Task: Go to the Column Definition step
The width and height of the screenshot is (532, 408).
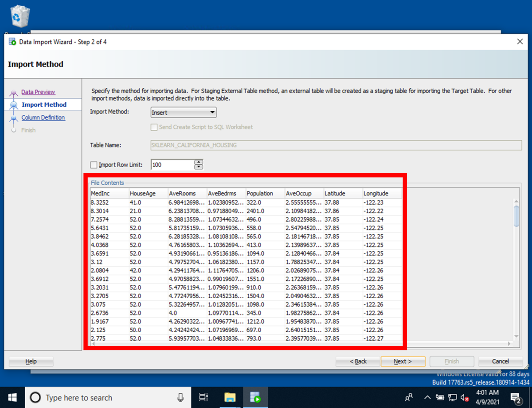Action: 43,117
